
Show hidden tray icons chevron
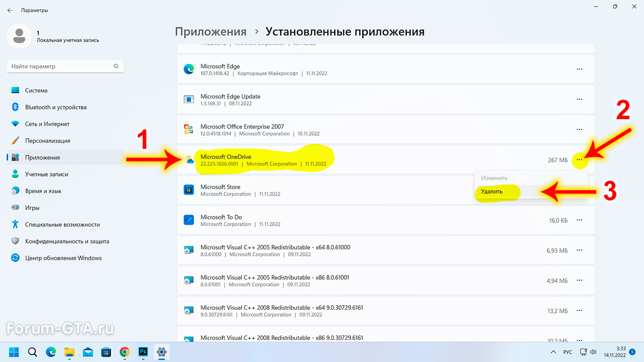tap(553, 351)
